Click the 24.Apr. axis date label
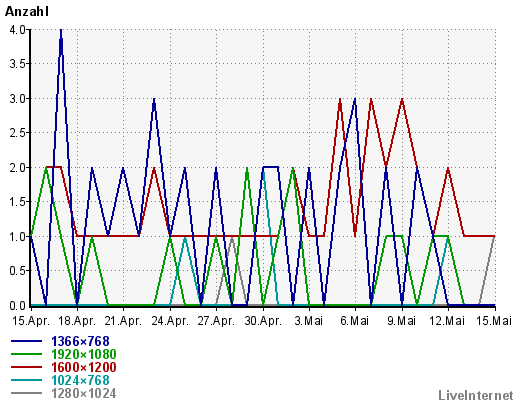The width and height of the screenshot is (520, 405). tap(170, 321)
